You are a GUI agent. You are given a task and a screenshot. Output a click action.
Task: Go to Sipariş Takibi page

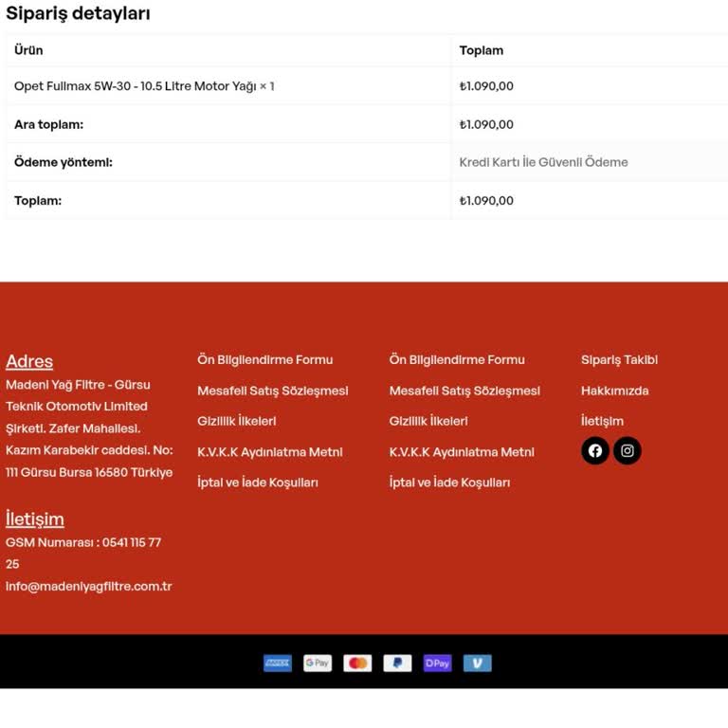tap(619, 360)
